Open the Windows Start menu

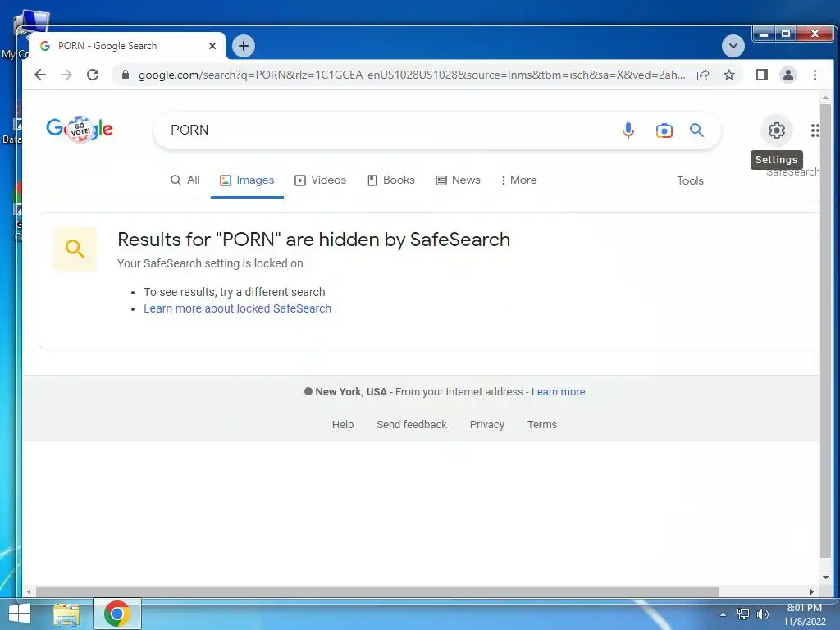click(x=20, y=614)
